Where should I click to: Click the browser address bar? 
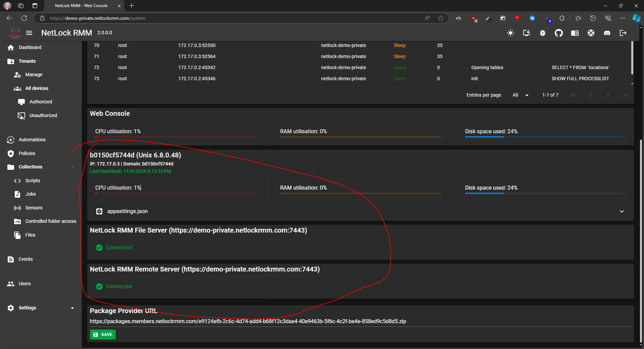(235, 18)
